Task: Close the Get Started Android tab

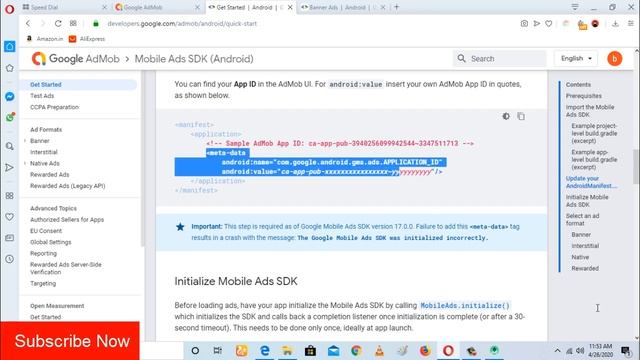Action: click(x=290, y=7)
